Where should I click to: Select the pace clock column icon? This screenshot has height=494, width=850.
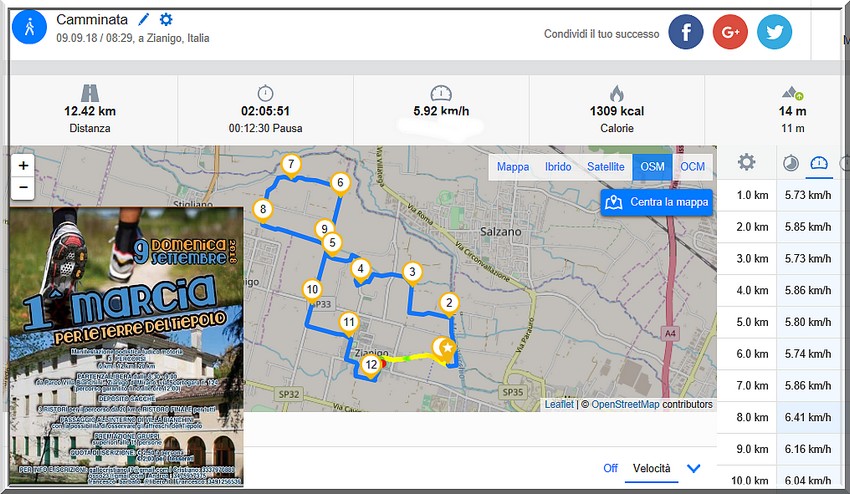pos(790,163)
